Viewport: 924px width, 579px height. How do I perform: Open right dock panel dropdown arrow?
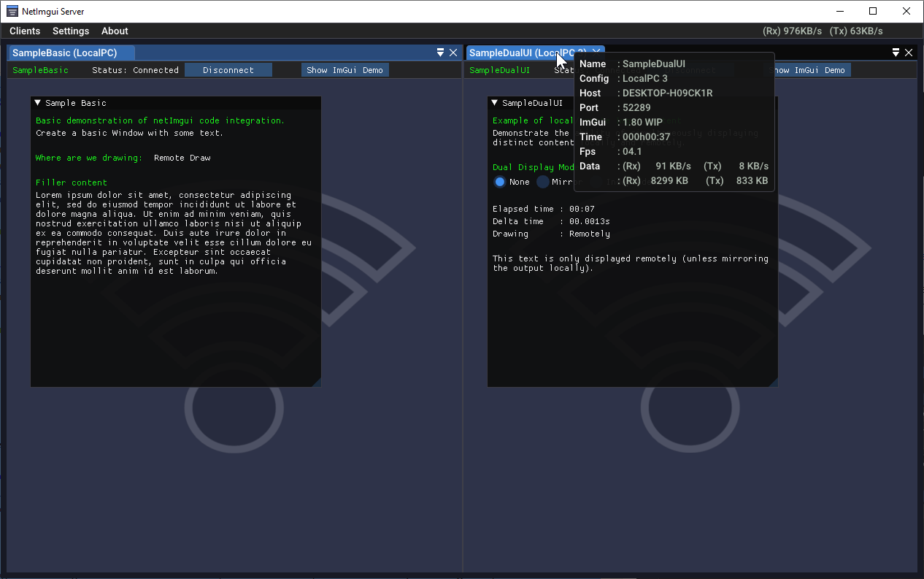coord(896,53)
